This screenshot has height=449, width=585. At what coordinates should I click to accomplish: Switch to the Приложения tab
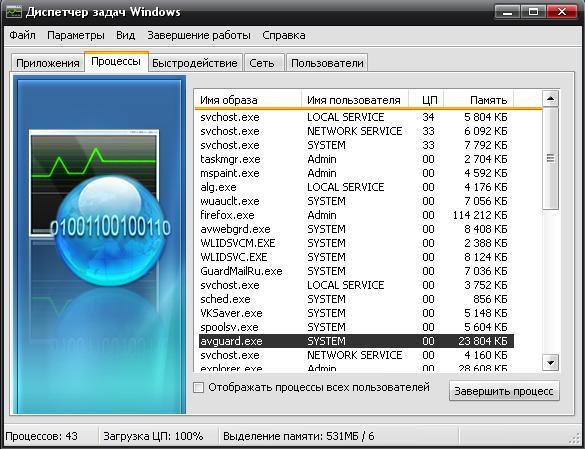[x=47, y=63]
